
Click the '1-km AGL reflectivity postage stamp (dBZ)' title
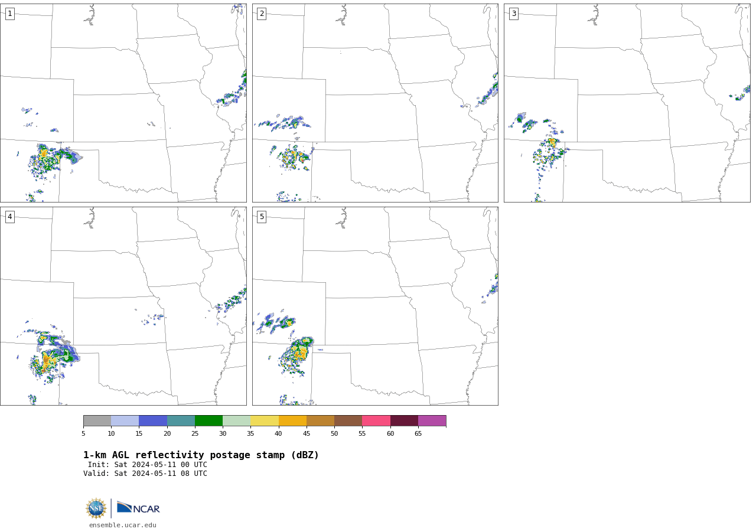tap(201, 455)
